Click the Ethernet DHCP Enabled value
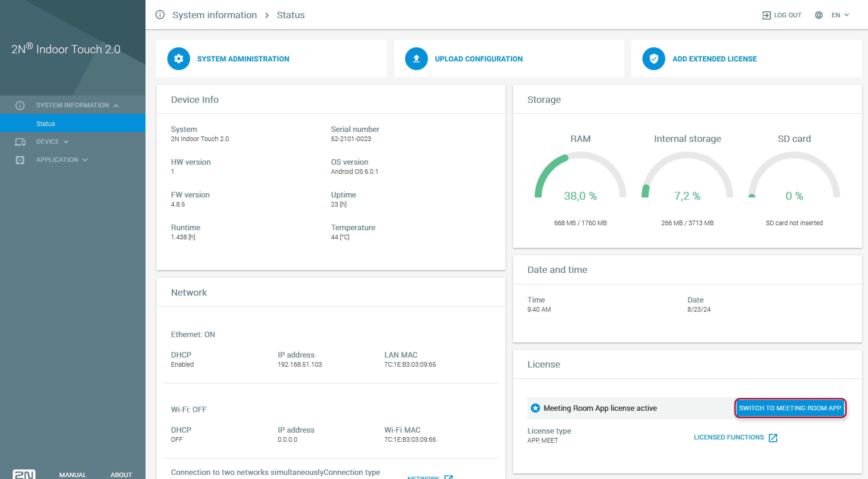The height and width of the screenshot is (479, 868). pos(182,364)
